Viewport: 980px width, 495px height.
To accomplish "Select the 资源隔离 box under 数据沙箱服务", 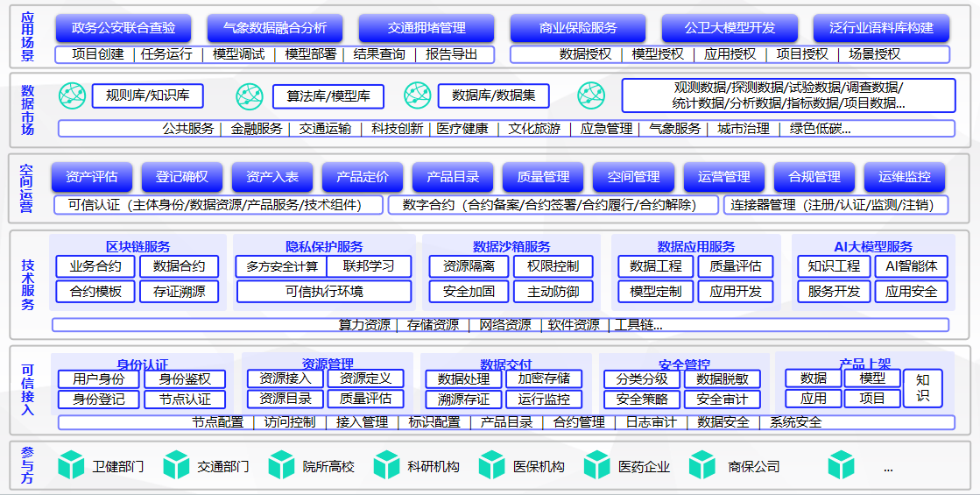I will [x=469, y=267].
